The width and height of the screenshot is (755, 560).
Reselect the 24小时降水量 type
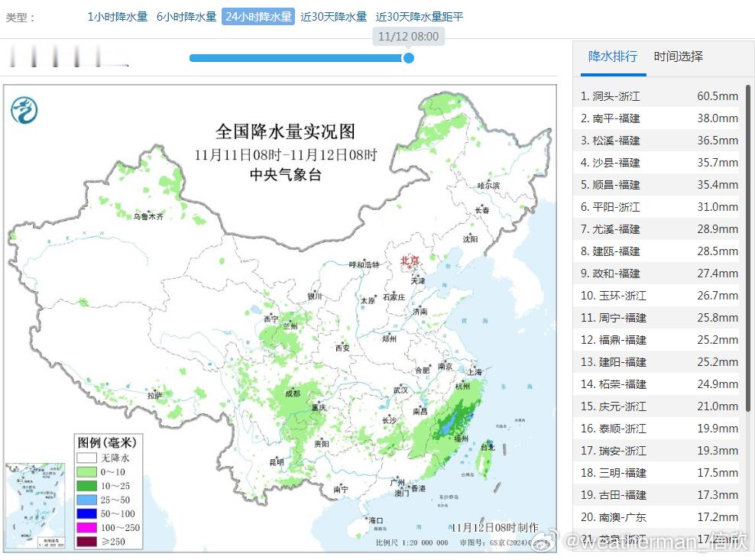(258, 16)
